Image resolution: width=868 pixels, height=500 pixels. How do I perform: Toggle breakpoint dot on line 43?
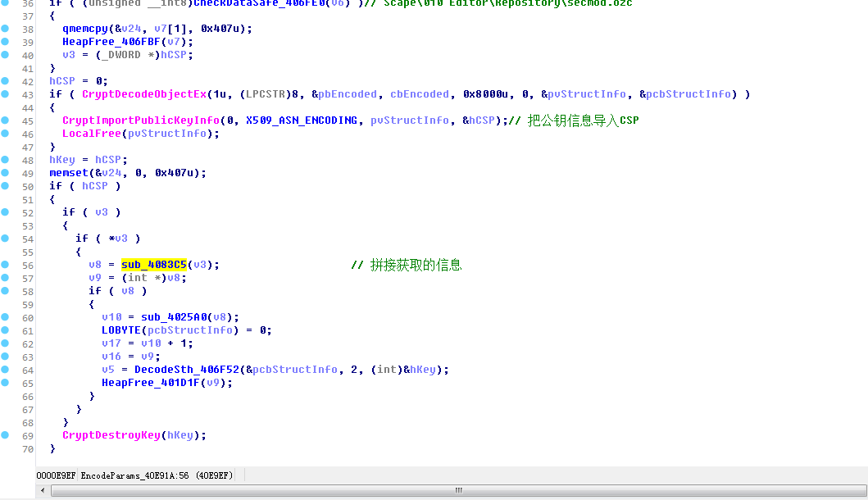point(5,94)
